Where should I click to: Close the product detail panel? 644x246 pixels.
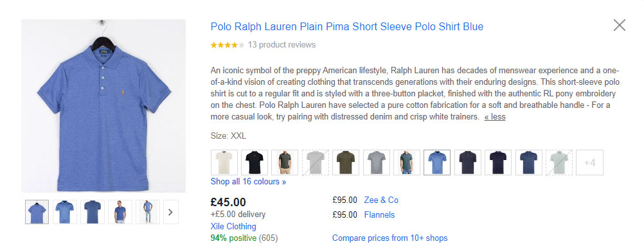tap(619, 26)
